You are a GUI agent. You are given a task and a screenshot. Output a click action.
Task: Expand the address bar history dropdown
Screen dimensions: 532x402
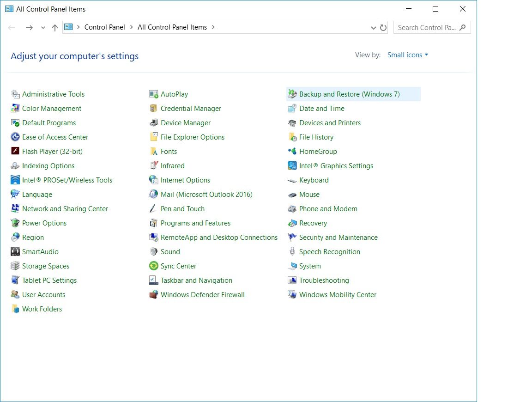coord(373,28)
